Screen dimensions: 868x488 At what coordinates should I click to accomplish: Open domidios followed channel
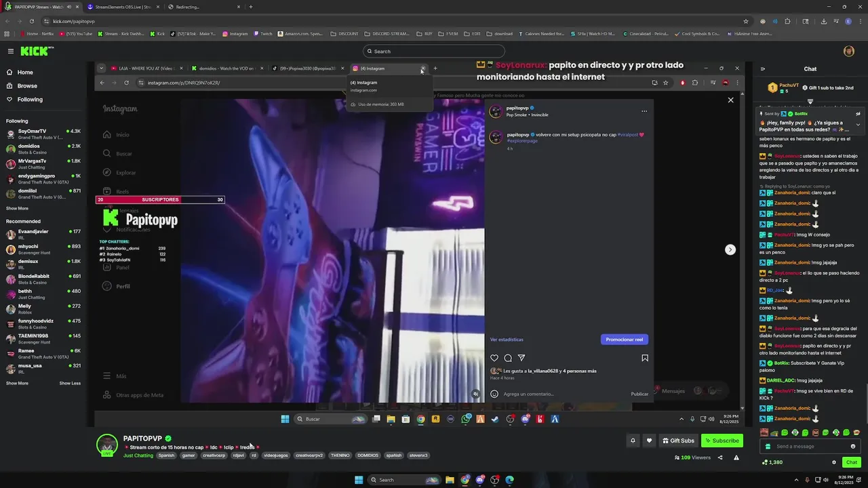(x=42, y=148)
